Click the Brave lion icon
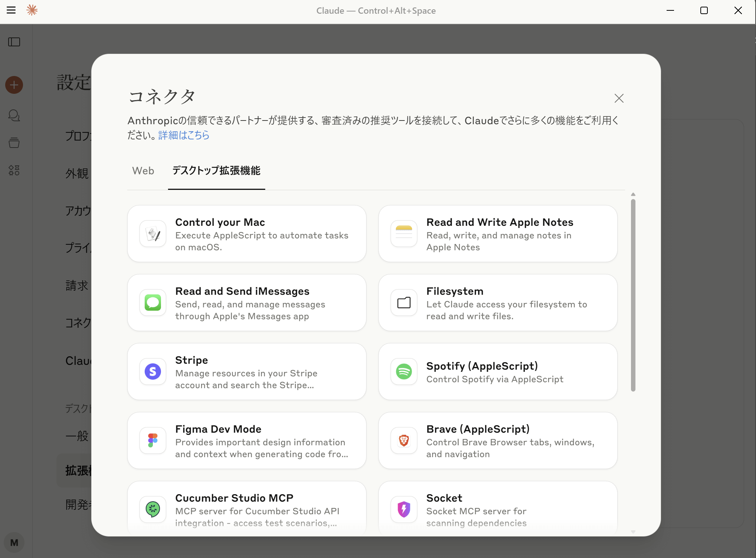The image size is (756, 558). coord(404,440)
